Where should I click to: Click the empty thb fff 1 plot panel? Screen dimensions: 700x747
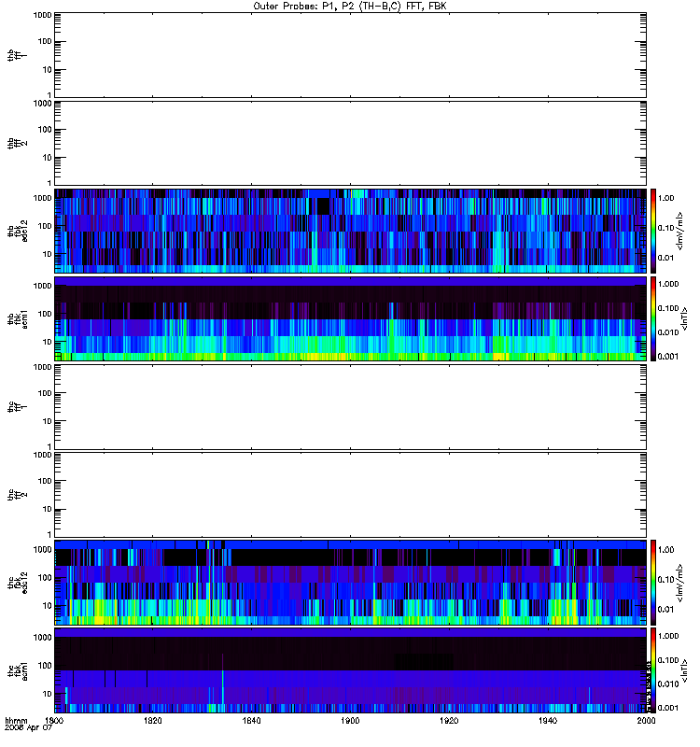click(351, 55)
